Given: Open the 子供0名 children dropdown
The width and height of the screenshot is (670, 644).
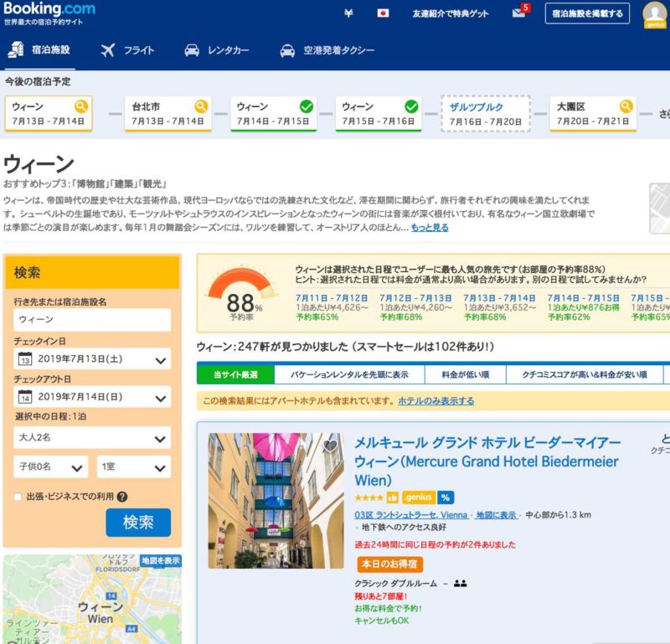Looking at the screenshot, I should click(x=51, y=466).
